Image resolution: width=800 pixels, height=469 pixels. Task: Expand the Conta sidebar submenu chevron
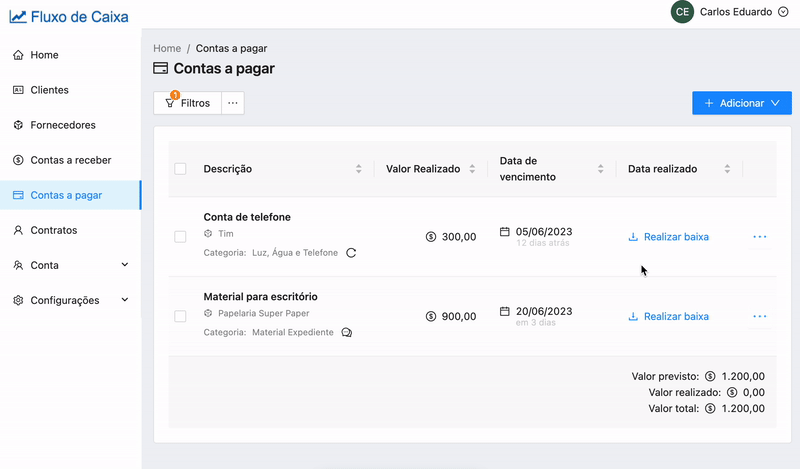(125, 265)
